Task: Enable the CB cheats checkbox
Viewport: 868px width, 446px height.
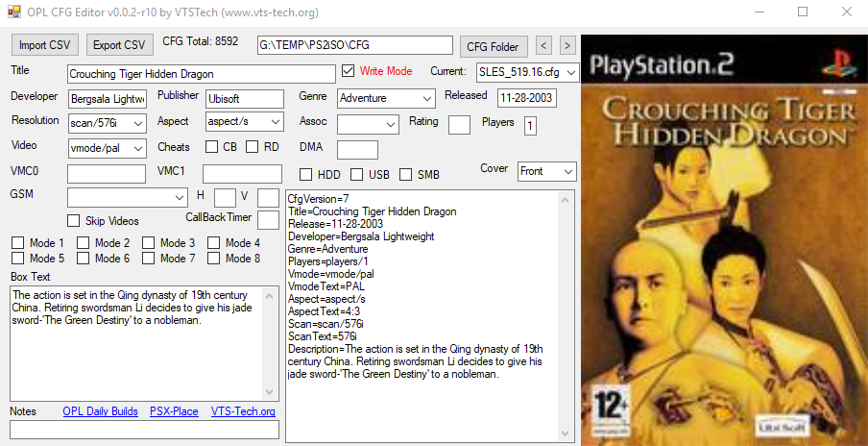Action: pos(211,147)
